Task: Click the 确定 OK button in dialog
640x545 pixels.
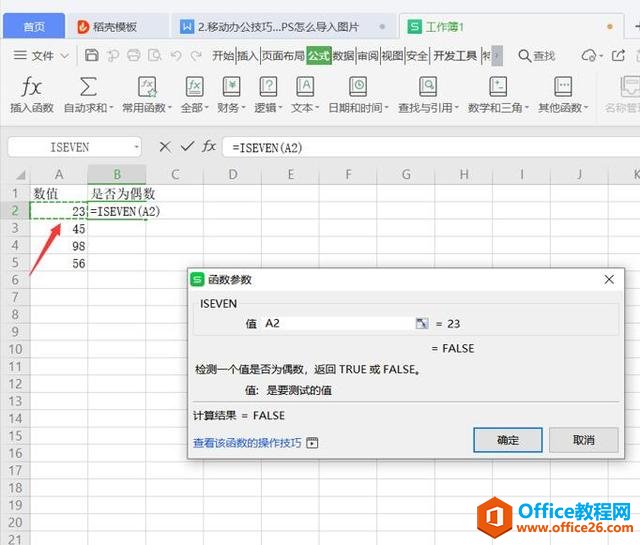Action: (508, 440)
